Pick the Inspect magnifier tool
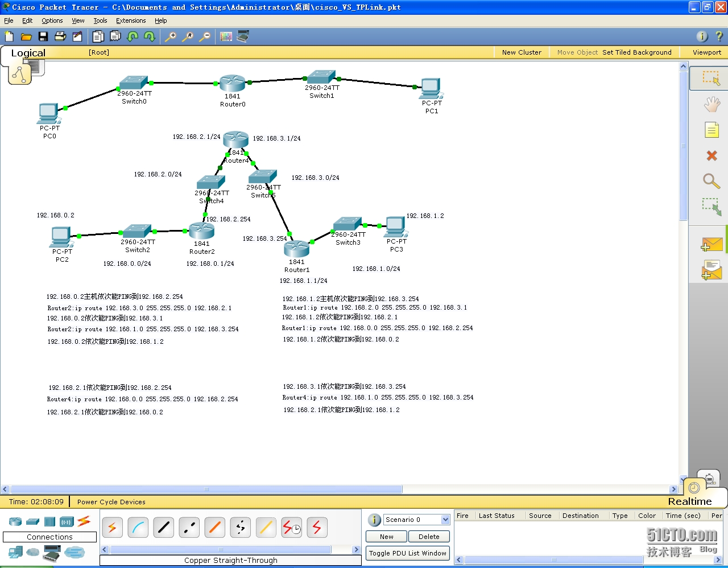This screenshot has height=568, width=728. pyautogui.click(x=712, y=181)
